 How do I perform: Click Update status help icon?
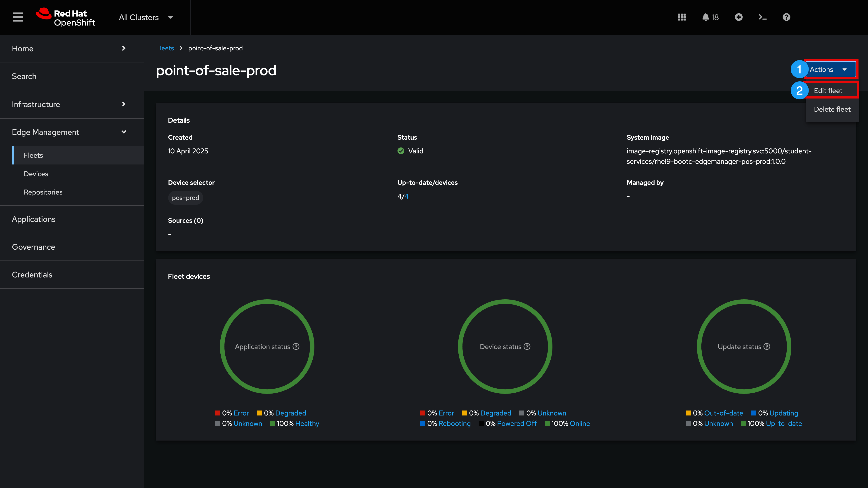coord(767,347)
